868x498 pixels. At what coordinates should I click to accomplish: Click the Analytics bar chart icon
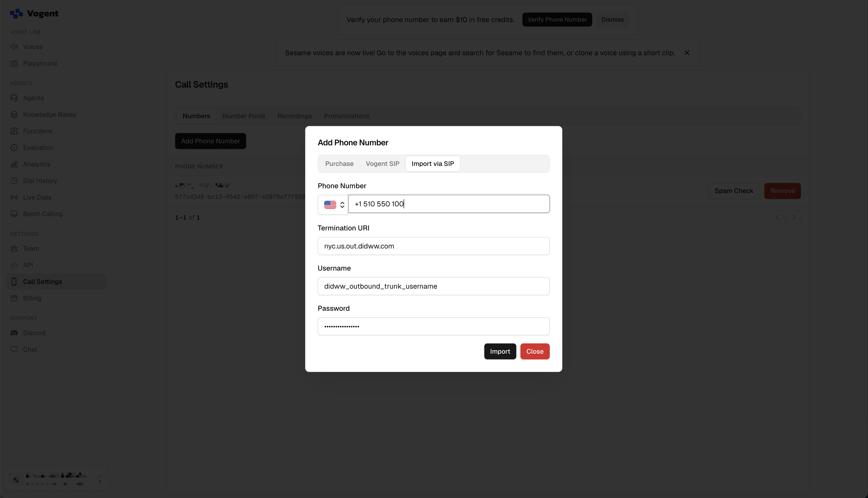pos(14,164)
